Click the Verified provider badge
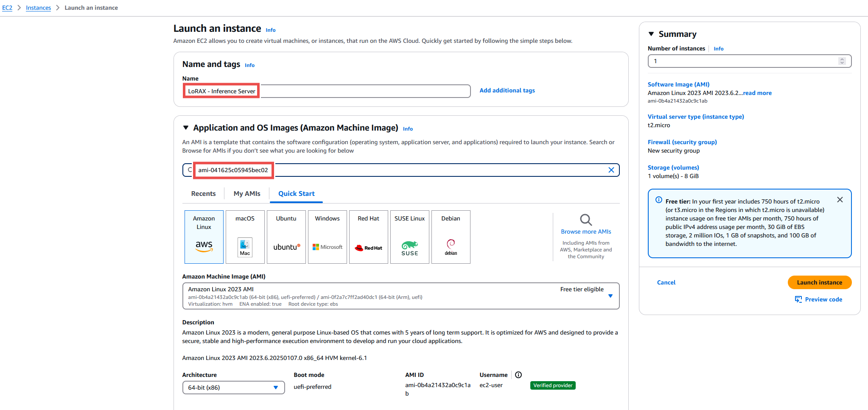The image size is (868, 410). coord(553,385)
